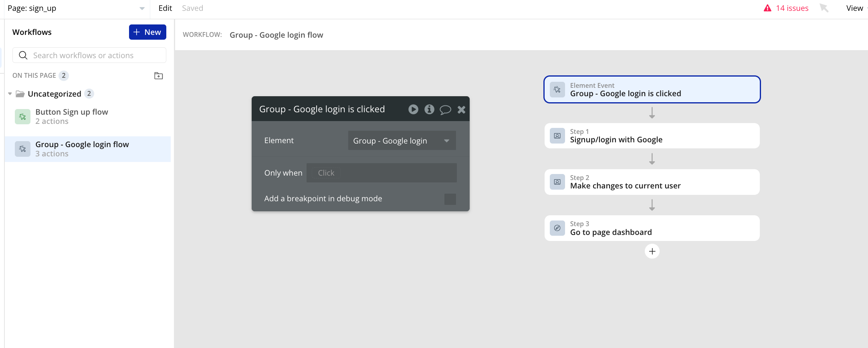Open Step 1 Signup/login with Google

pos(652,136)
